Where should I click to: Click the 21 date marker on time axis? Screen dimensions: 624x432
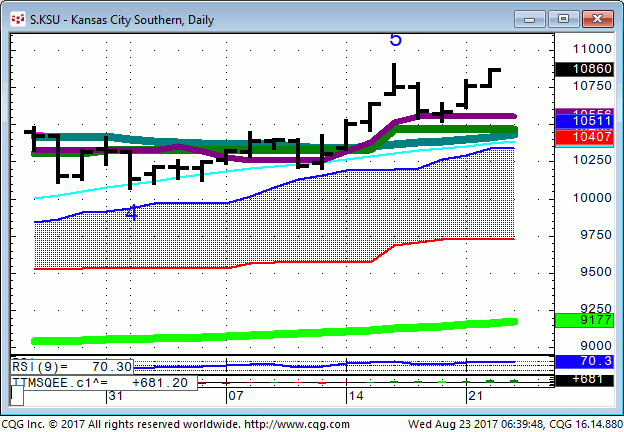click(476, 396)
